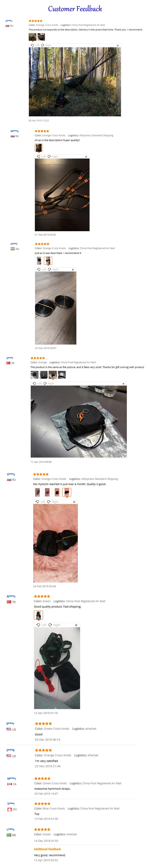
Task: Close the HU reviewer's rolled straps photo
Action: (x=73, y=270)
